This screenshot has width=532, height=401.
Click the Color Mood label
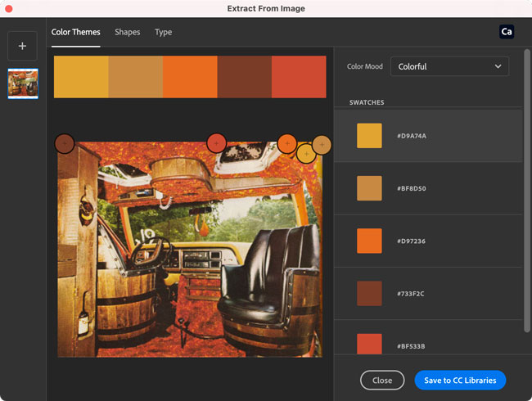pyautogui.click(x=365, y=66)
